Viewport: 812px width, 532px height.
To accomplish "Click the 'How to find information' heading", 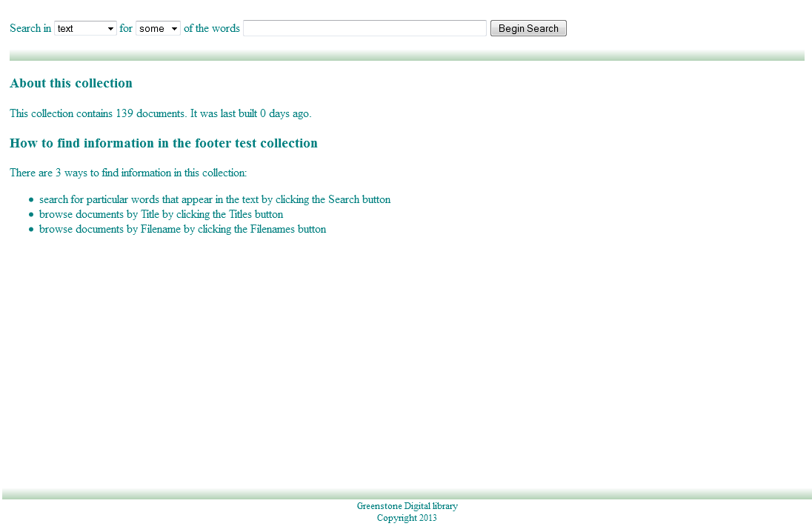I will click(164, 144).
